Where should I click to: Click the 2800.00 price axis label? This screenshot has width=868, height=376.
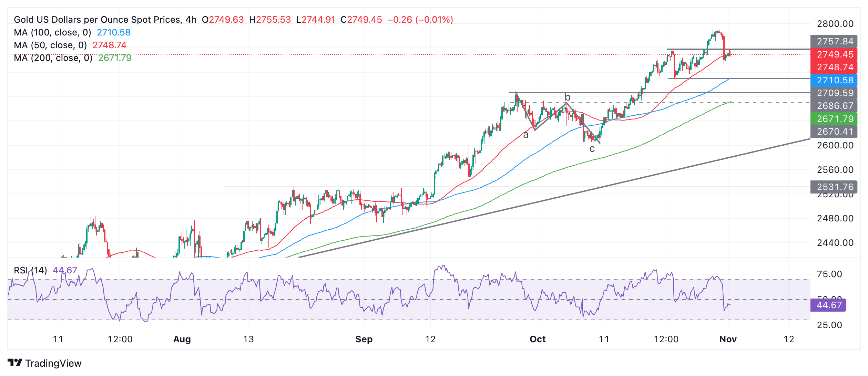coord(835,24)
